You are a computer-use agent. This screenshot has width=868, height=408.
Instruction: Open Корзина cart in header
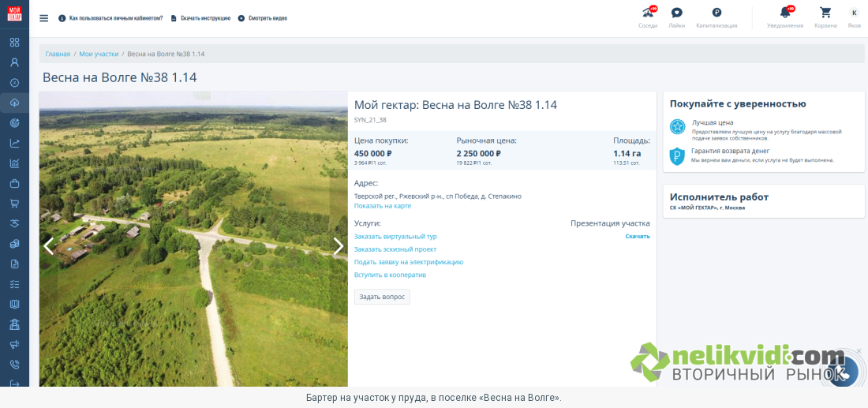825,17
